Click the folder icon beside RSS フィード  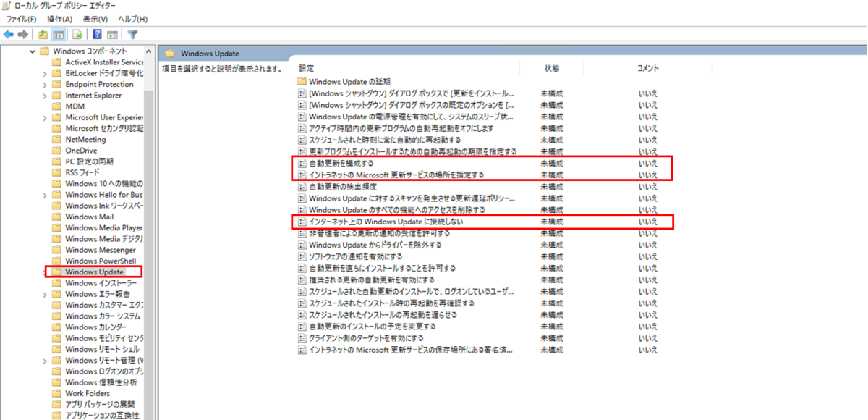57,172
